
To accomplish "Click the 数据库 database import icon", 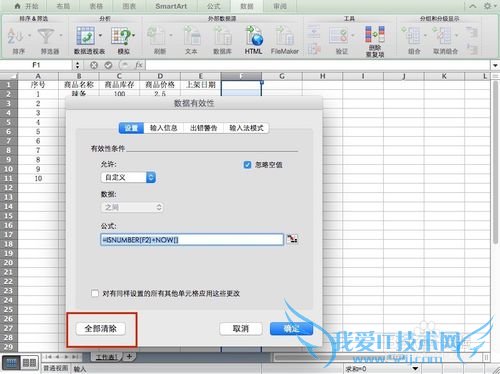I will point(222,36).
